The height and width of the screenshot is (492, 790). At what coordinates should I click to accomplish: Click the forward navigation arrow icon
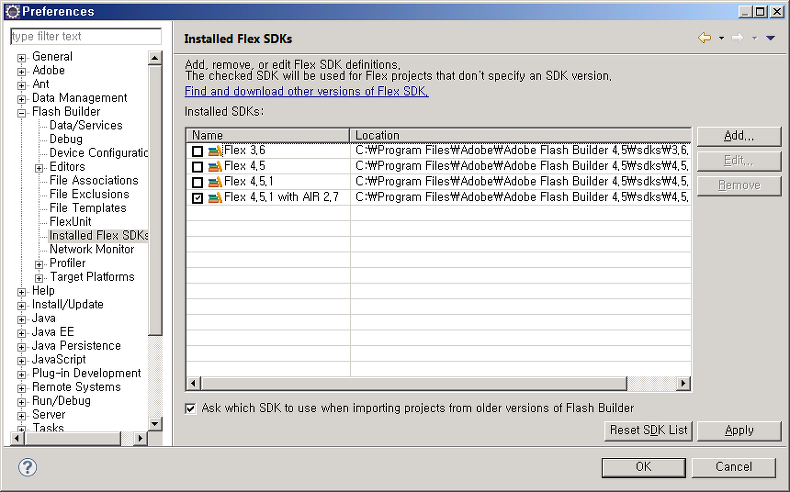tap(738, 38)
